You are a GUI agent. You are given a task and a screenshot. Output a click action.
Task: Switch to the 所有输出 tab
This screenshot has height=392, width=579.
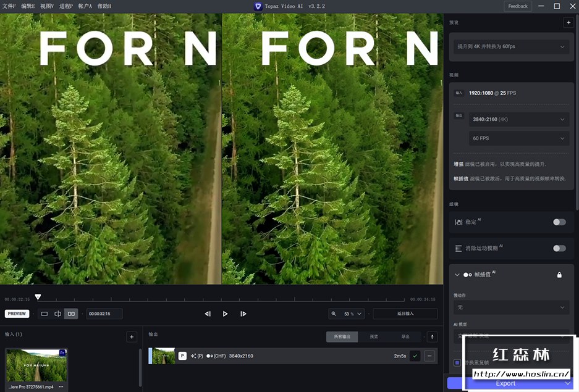[342, 336]
